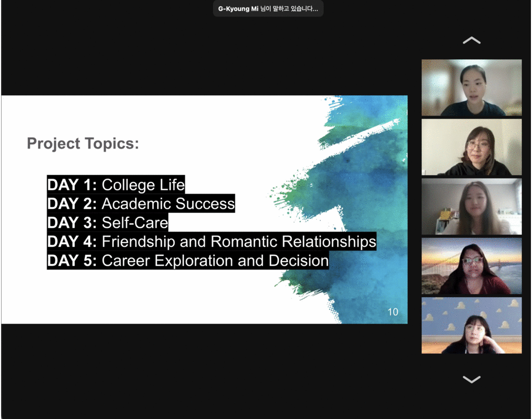Select video thumbnail with cloud wallpaper background
532x419 pixels.
pyautogui.click(x=471, y=325)
